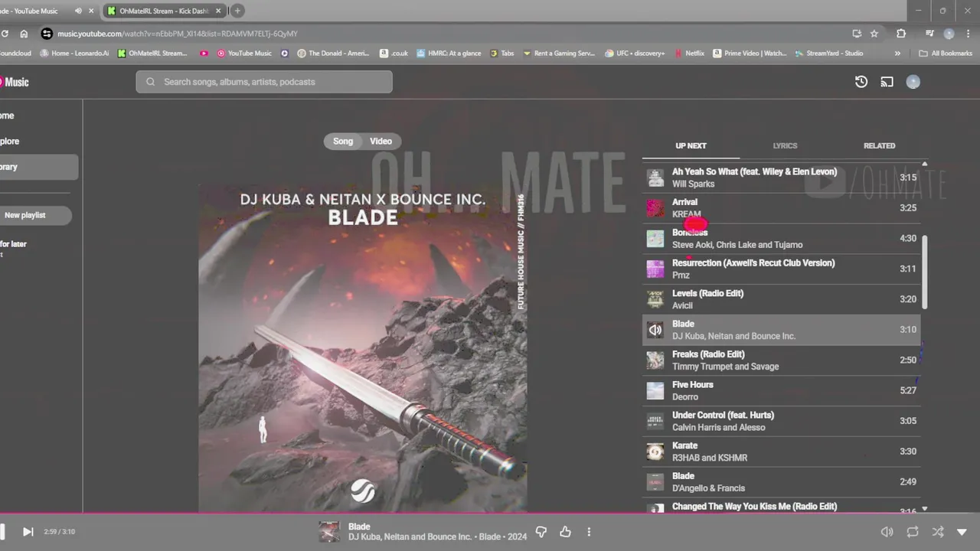Click the Five Hours track thumbnail

coord(655,390)
